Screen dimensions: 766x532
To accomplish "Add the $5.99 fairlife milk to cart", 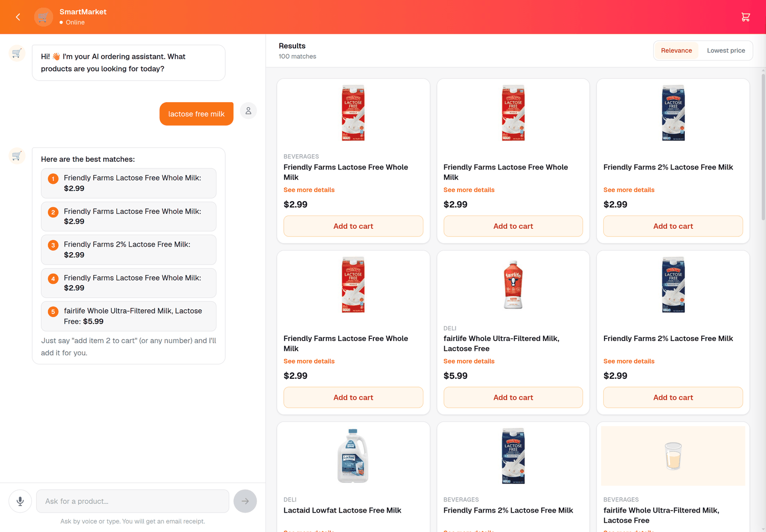I will pos(513,398).
